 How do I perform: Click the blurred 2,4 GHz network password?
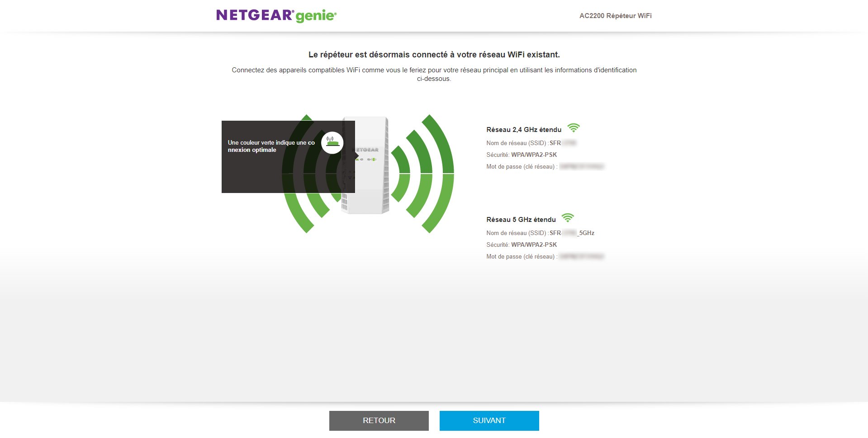click(x=581, y=167)
